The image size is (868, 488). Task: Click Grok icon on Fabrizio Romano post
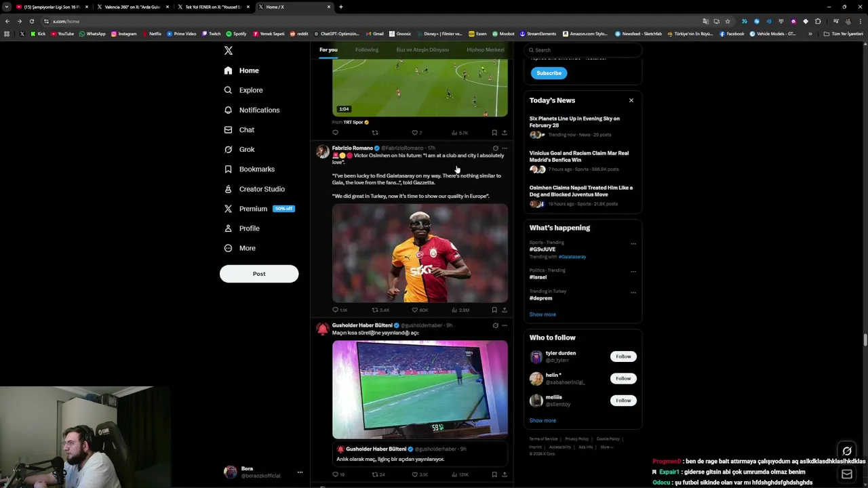(x=495, y=148)
